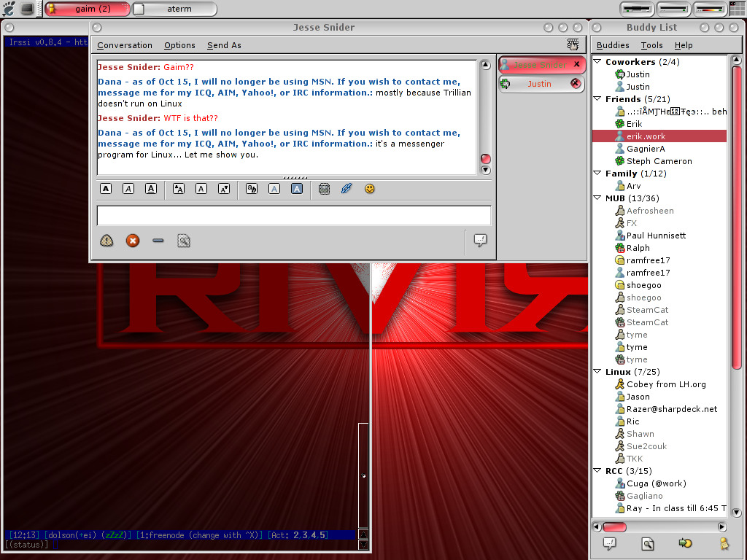Viewport: 747px width, 560px height.
Task: Collapse the Friends group
Action: 597,98
